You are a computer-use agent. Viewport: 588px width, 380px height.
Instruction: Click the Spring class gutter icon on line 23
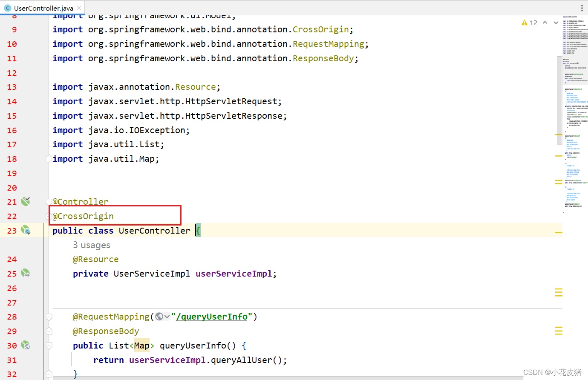(26, 230)
